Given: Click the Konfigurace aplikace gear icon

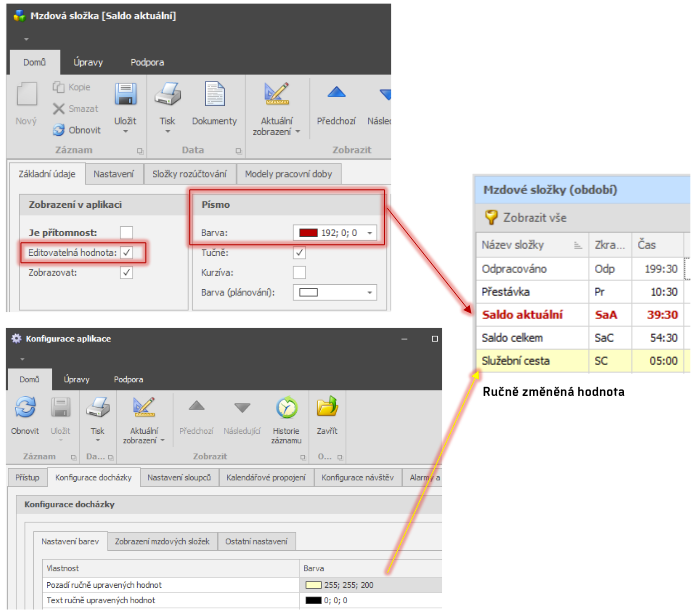Looking at the screenshot, I should 16,339.
